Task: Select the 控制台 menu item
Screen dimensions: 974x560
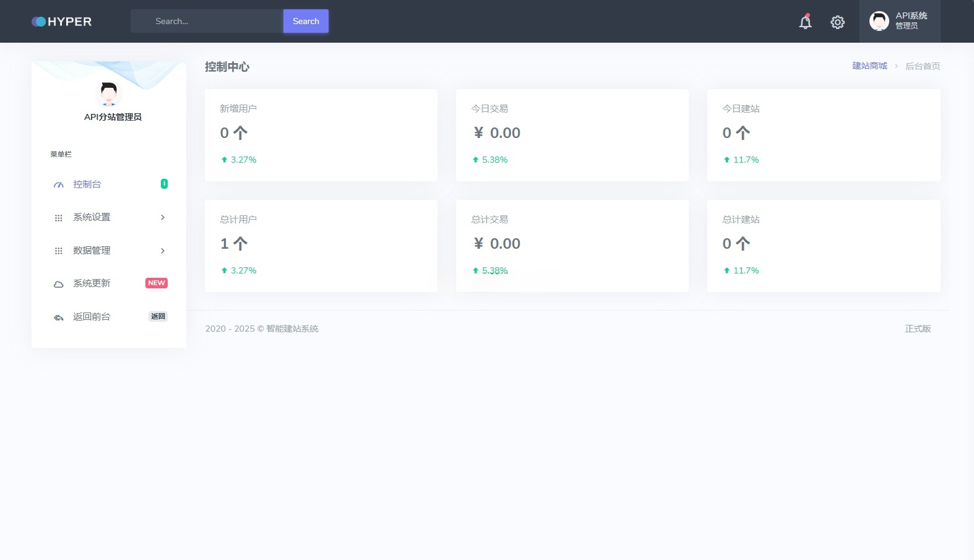Action: pos(87,184)
